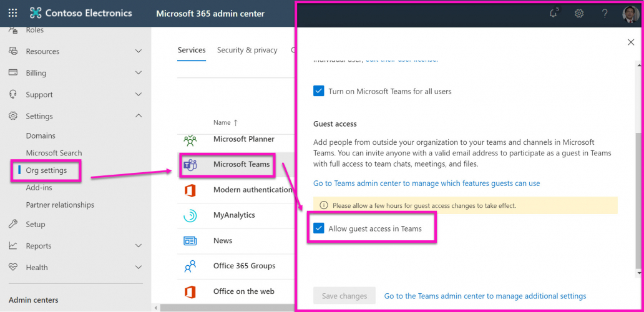The height and width of the screenshot is (312, 644).
Task: Open Partner relationships under Settings
Action: (x=60, y=205)
